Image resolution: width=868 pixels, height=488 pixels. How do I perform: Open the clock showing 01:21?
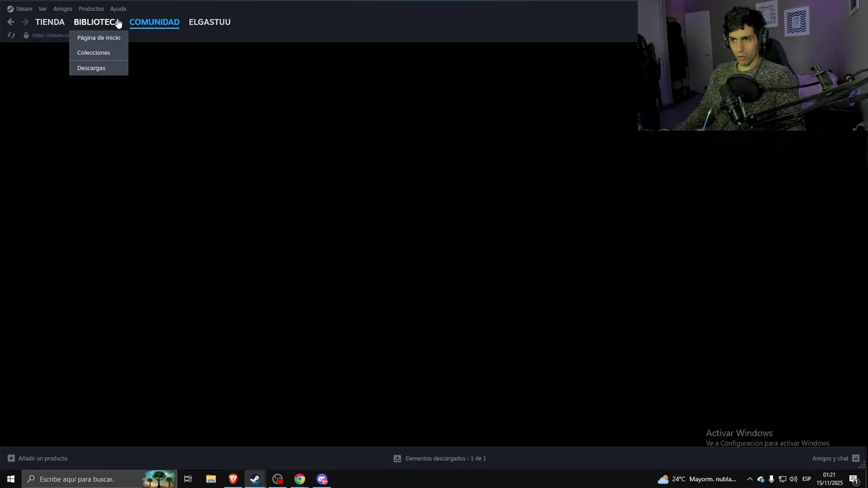829,479
